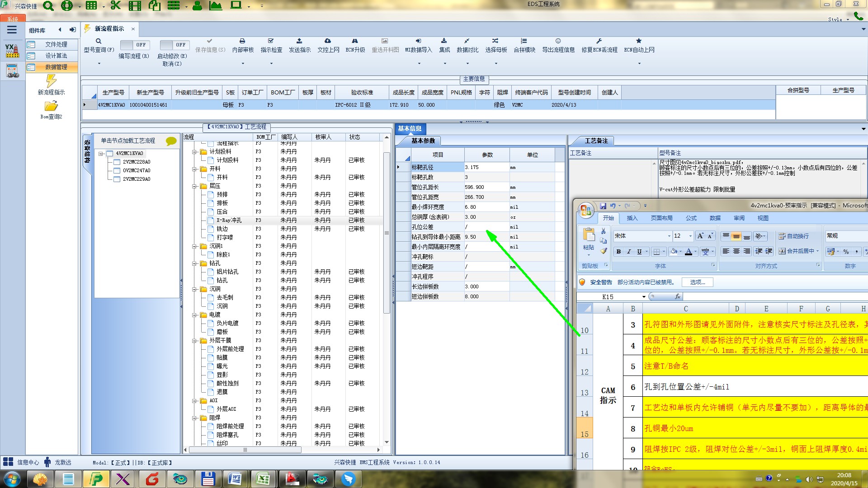Click the 新流程指示 lightning icon in sidebar
The height and width of the screenshot is (488, 868).
click(x=51, y=81)
